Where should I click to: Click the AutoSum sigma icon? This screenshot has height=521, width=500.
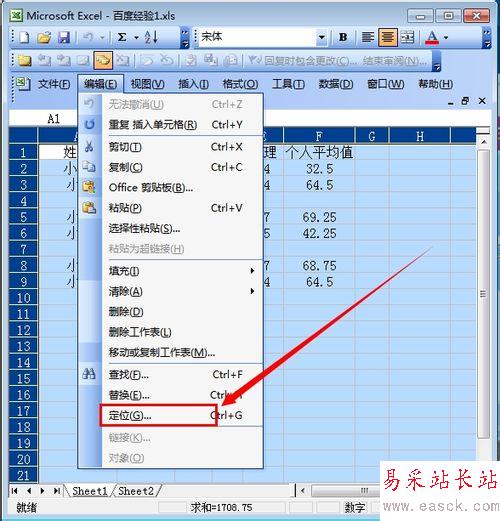pyautogui.click(x=122, y=37)
